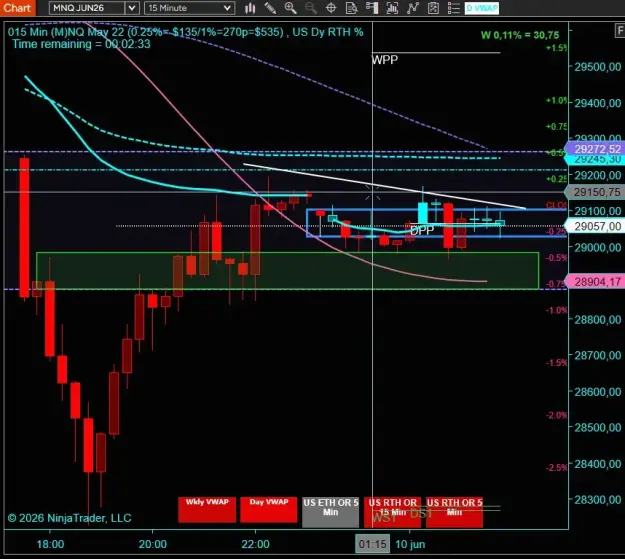Click the 'W 0,11% = 30,75' green text
This screenshot has width=625, height=559.
[520, 35]
